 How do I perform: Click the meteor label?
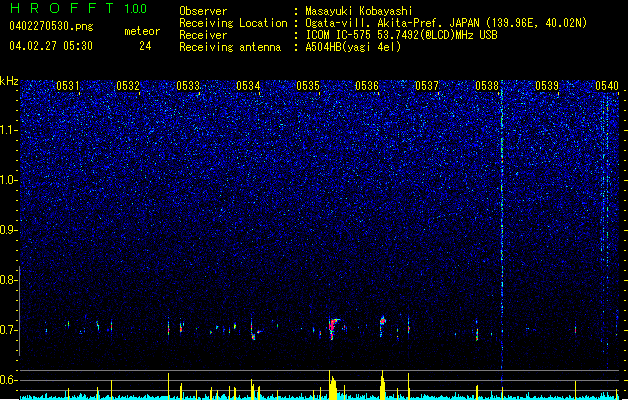point(142,31)
